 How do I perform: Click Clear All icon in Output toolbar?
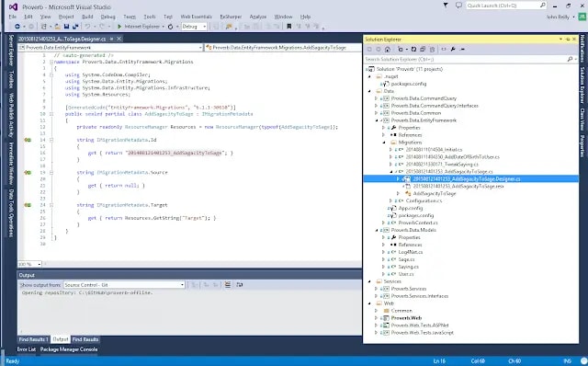[x=228, y=285]
